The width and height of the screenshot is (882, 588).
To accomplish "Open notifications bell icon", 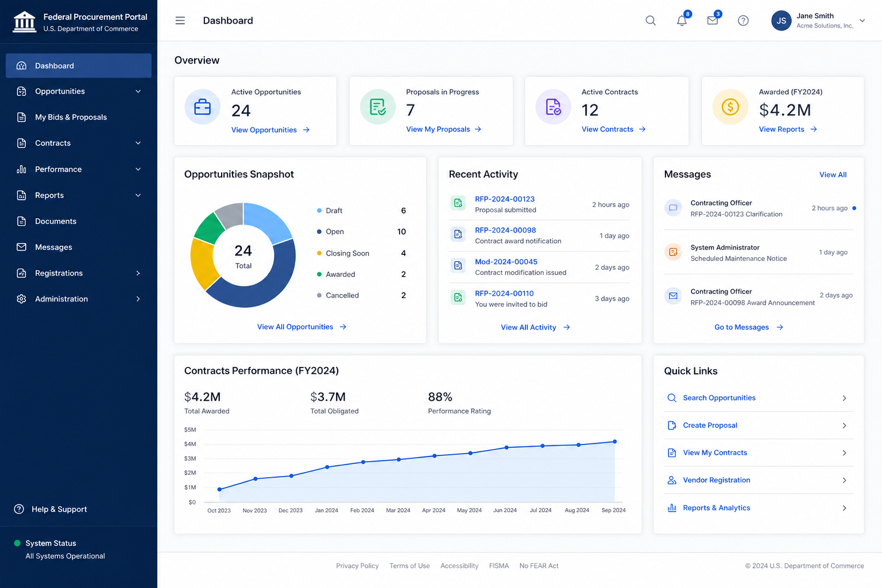I will pos(682,21).
